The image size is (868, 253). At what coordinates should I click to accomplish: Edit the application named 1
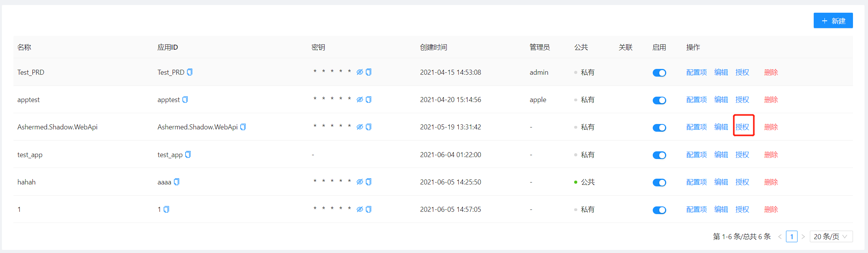point(721,209)
